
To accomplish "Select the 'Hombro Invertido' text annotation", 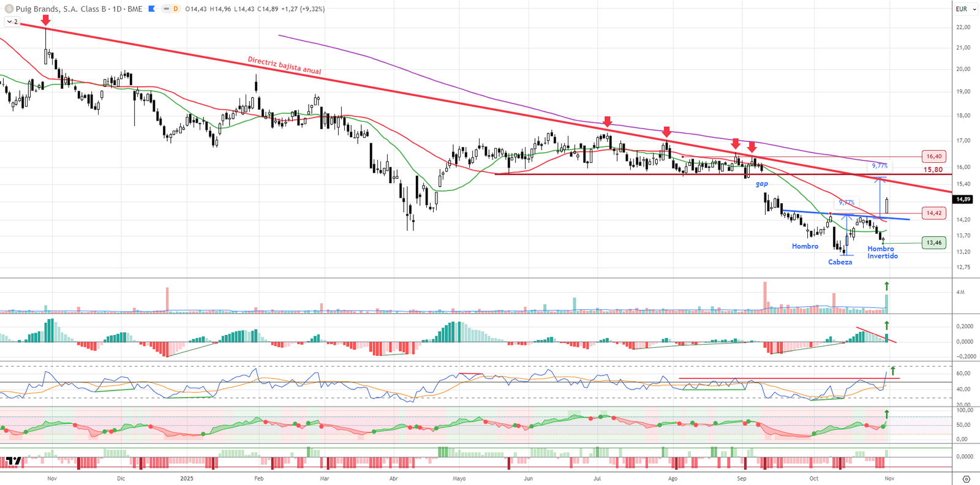I will (882, 252).
